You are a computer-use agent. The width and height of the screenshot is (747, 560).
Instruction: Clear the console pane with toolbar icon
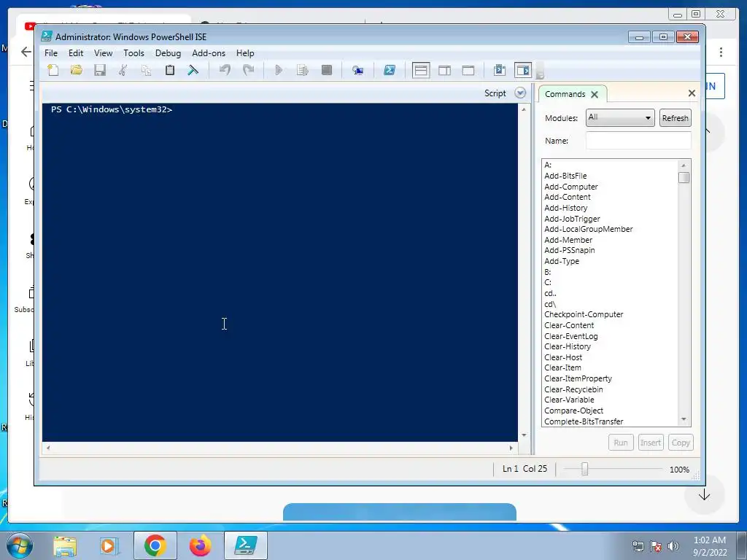pos(193,71)
